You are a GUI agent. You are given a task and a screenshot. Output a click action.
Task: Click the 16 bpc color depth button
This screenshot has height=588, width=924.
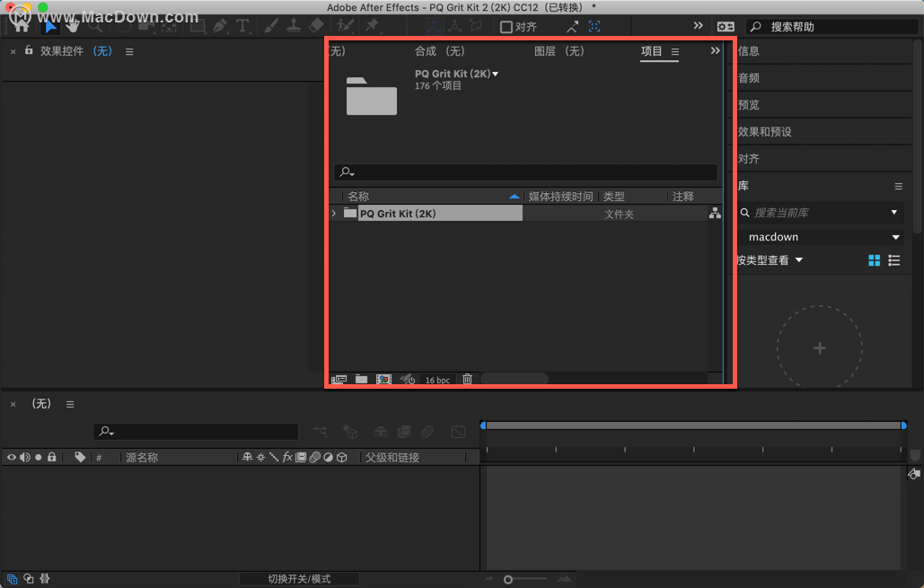click(437, 380)
